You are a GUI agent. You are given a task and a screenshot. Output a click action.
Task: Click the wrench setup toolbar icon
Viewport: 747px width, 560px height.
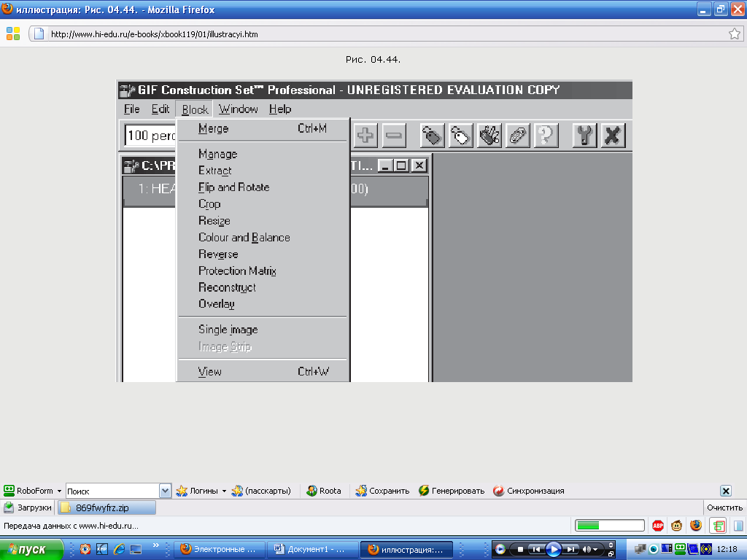(x=584, y=136)
